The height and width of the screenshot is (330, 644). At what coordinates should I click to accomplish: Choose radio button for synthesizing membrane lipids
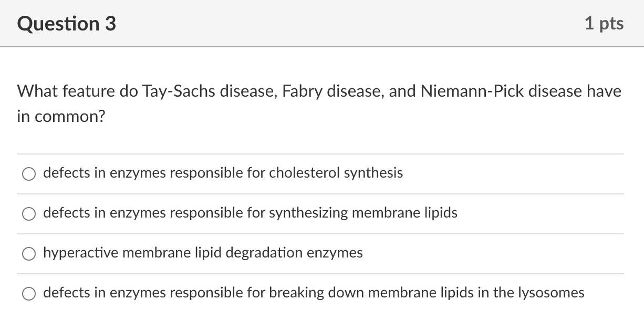(29, 213)
